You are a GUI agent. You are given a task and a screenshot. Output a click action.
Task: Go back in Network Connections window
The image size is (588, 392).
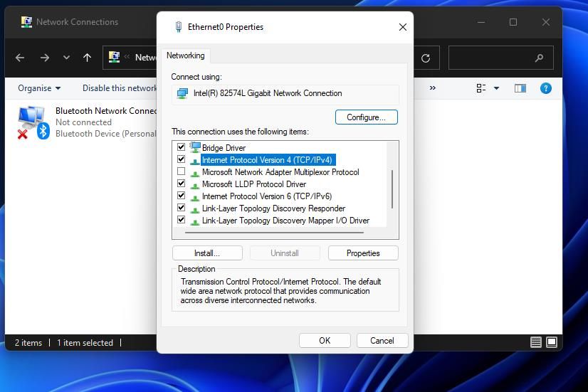click(20, 58)
